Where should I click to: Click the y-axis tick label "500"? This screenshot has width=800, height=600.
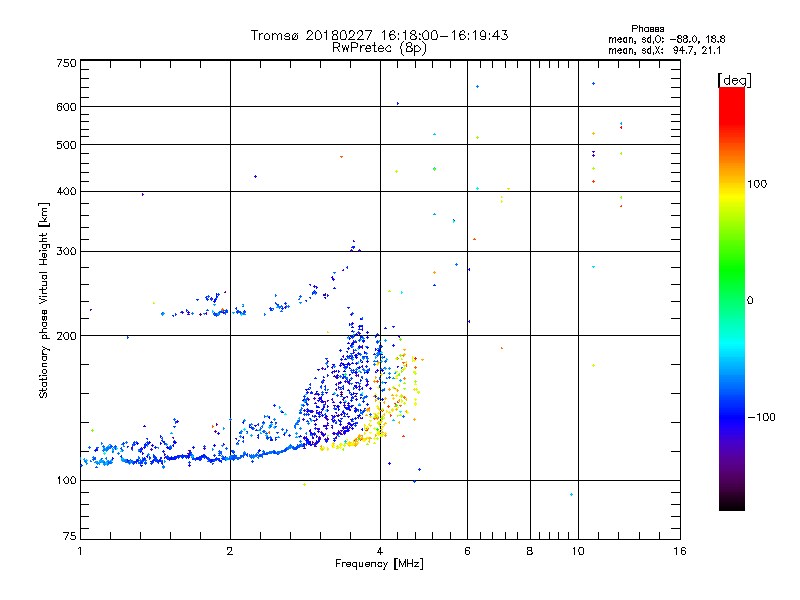66,145
